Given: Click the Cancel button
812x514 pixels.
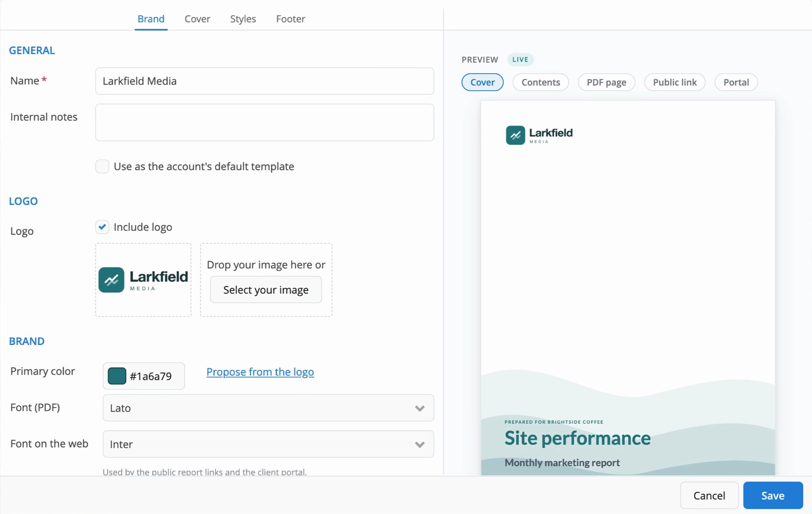Looking at the screenshot, I should click(709, 495).
